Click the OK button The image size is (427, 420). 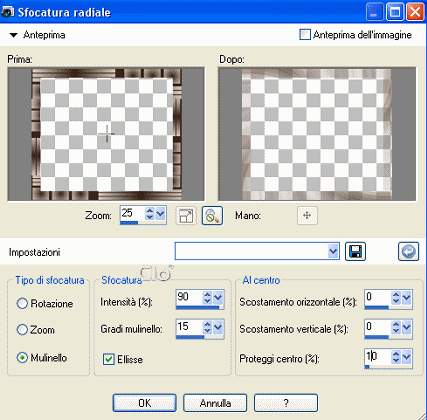[145, 403]
